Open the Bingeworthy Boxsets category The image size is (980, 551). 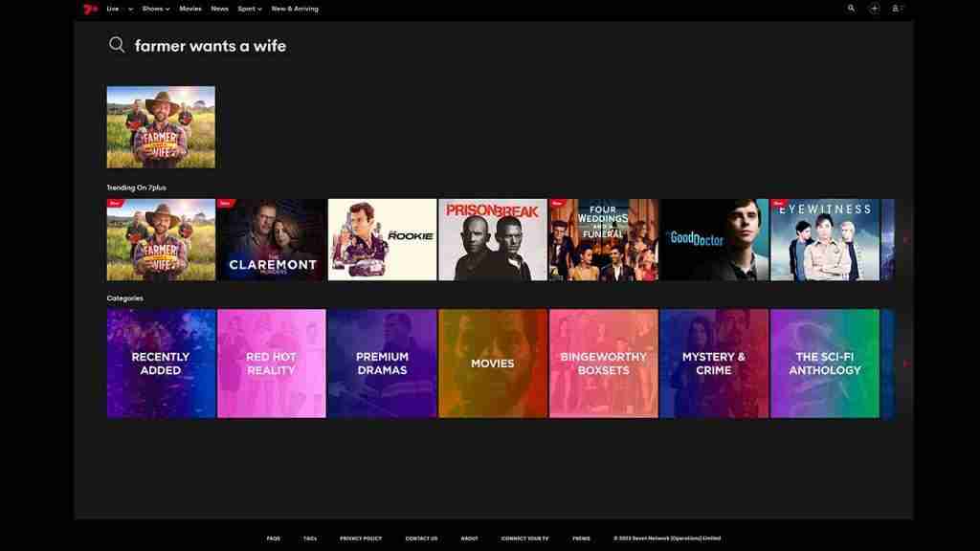[x=603, y=364]
